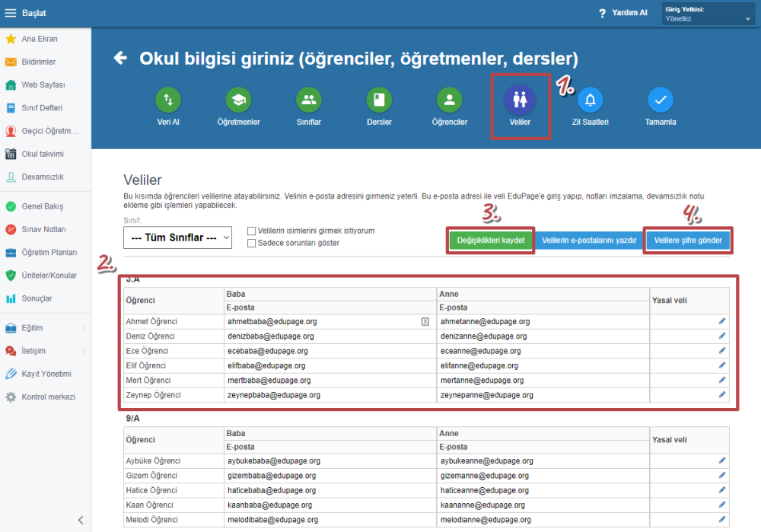Open the Zil Saatleri bell icon

[591, 100]
